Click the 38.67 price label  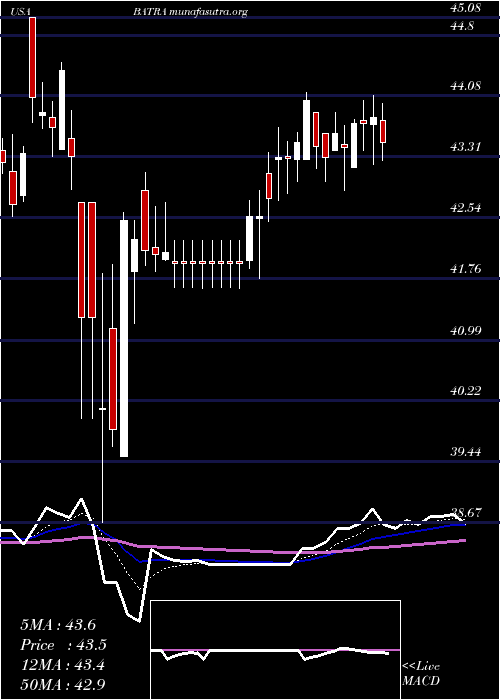467,513
